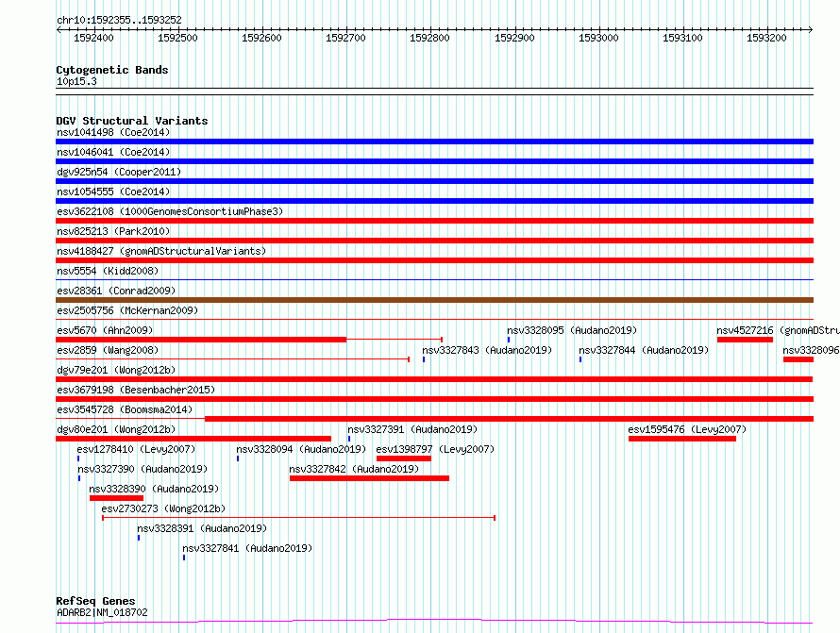Click nsv4527216 gnomAD variant label
Viewport: 840px width, 633px height.
tap(778, 330)
